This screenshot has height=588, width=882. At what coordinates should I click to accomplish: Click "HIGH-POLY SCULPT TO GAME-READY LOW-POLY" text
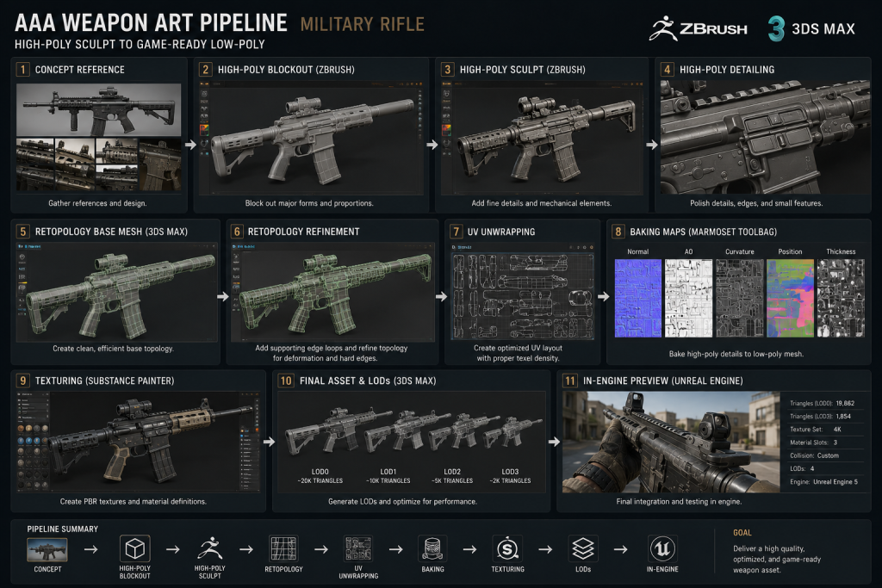click(x=140, y=45)
